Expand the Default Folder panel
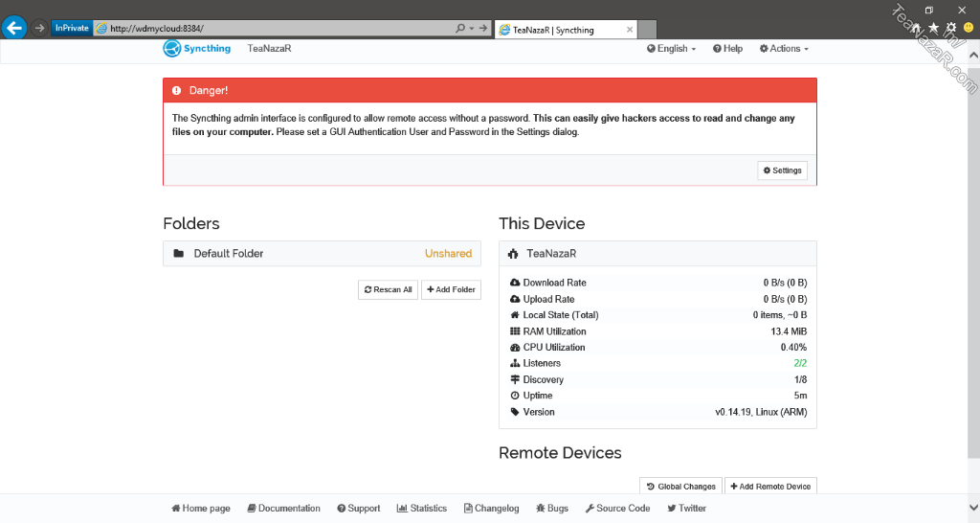980x523 pixels. coord(322,254)
